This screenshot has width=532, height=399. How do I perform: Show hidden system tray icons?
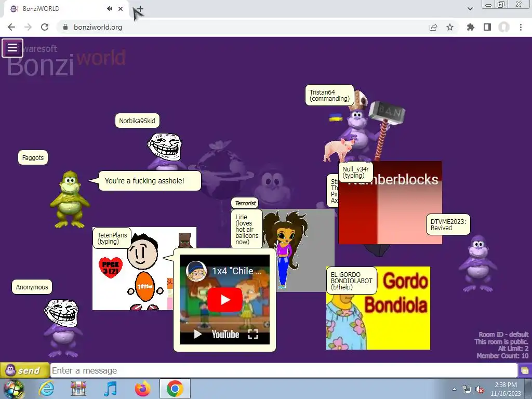click(454, 389)
